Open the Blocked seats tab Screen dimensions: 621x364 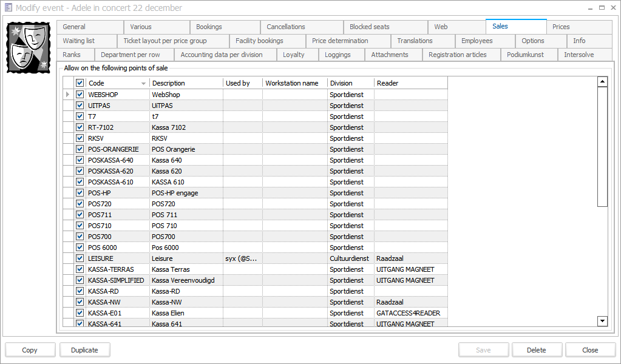click(x=369, y=27)
